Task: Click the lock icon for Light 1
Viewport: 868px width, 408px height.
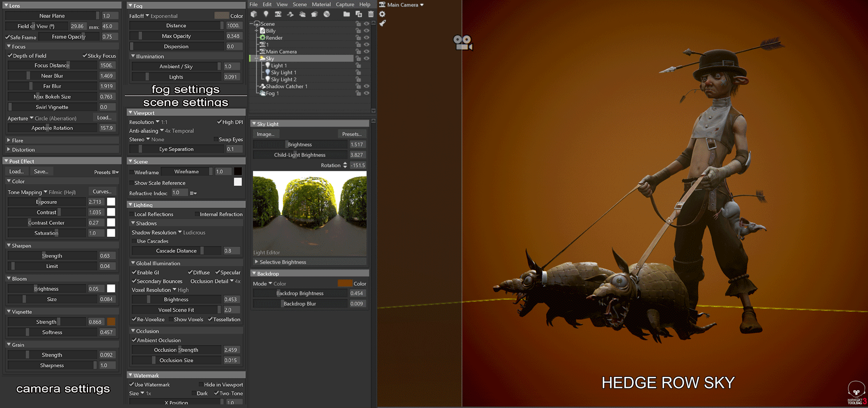Action: (x=358, y=65)
